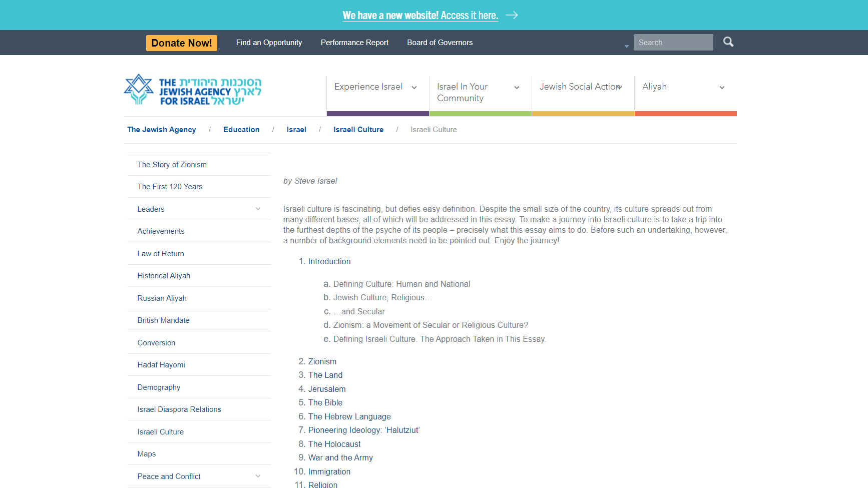Expand the Aliyah menu chevron
868x488 pixels.
[x=722, y=88]
